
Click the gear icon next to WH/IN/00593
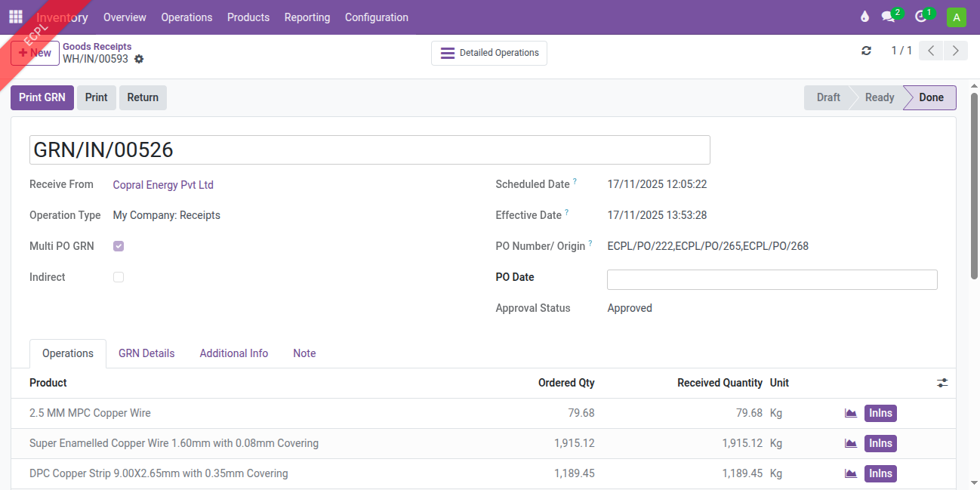click(139, 59)
